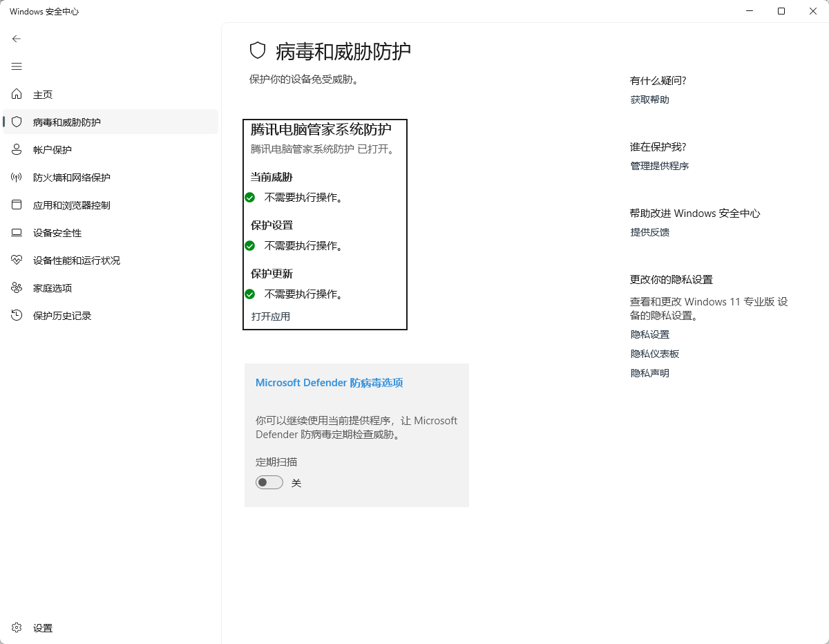Click the 病毒和威胁防护 page title
Image resolution: width=829 pixels, height=644 pixels.
point(343,51)
